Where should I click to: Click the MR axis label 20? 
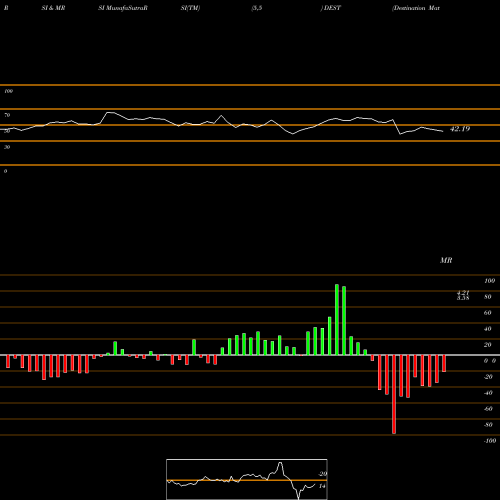tap(488, 345)
